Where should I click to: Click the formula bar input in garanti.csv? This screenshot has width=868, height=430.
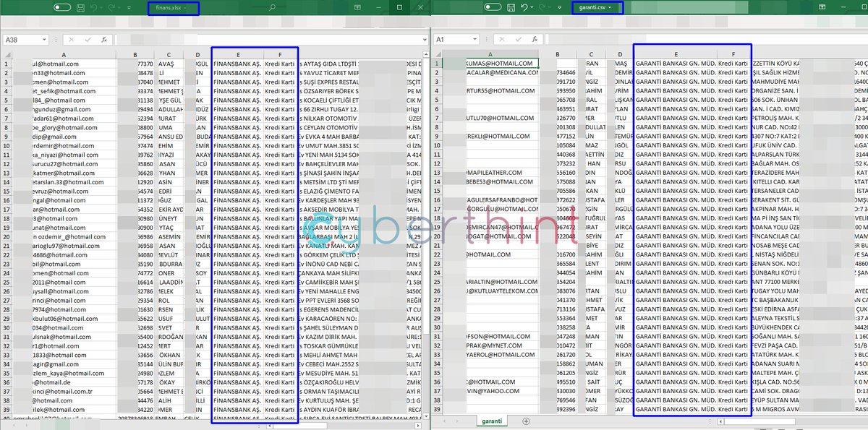(705, 40)
